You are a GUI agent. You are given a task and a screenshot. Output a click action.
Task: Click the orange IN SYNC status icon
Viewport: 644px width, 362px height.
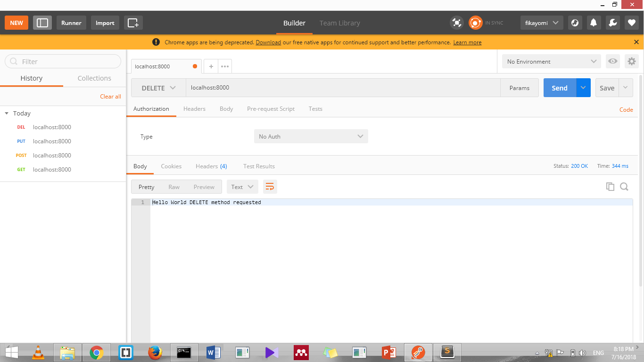(x=475, y=23)
